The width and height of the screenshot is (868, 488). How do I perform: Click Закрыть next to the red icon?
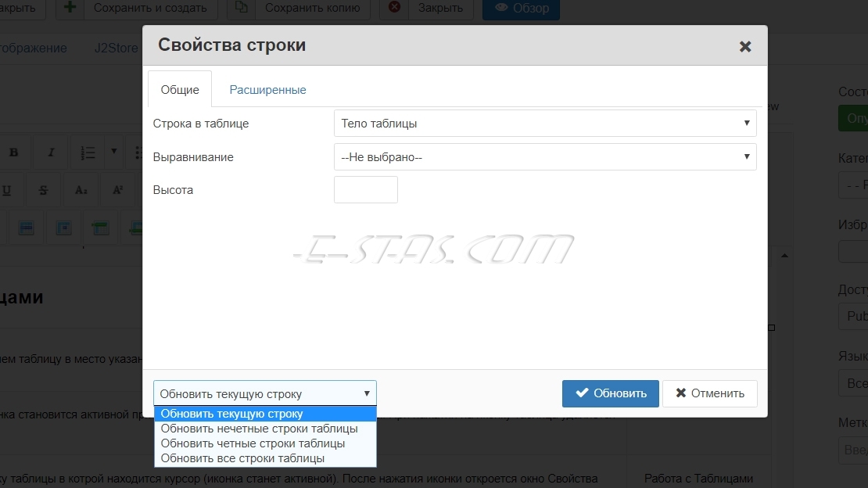click(x=440, y=8)
